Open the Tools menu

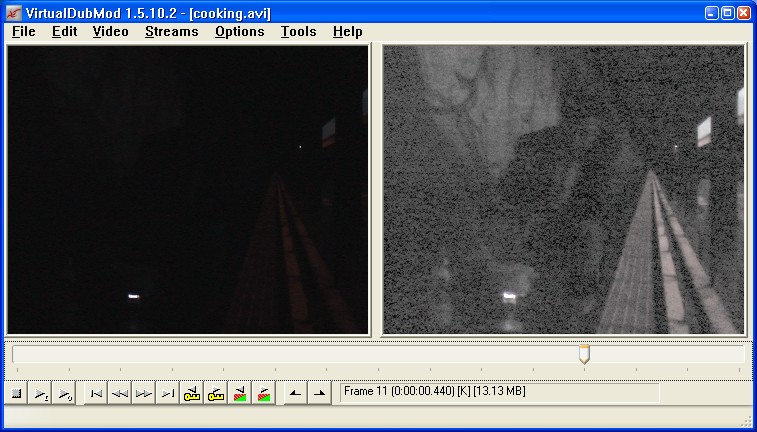(298, 32)
